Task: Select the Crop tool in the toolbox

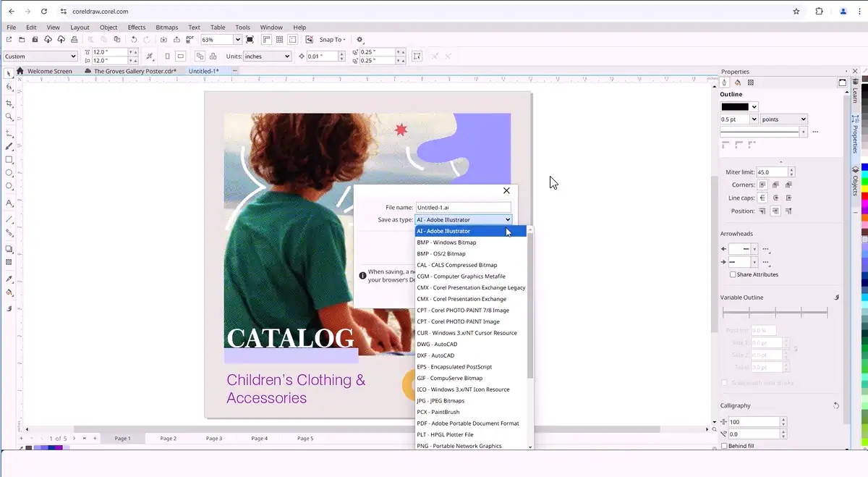Action: [9, 104]
